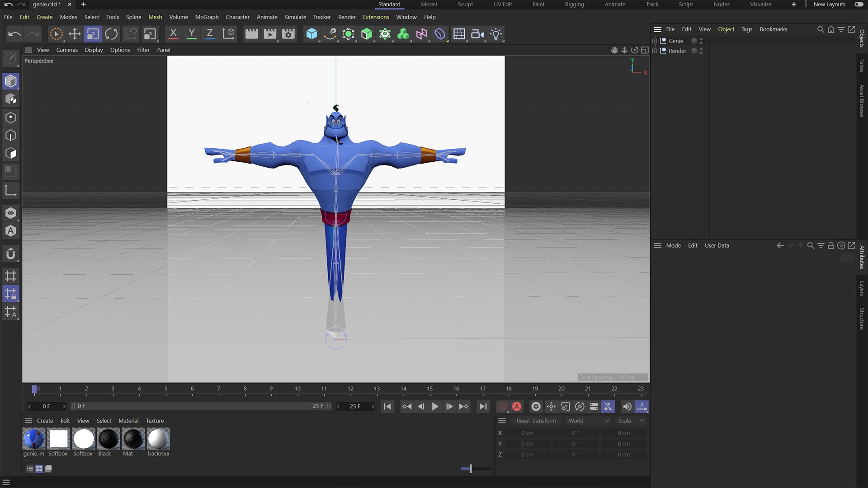This screenshot has height=488, width=868.
Task: Select Polygons mode in left sidebar
Action: click(x=11, y=154)
